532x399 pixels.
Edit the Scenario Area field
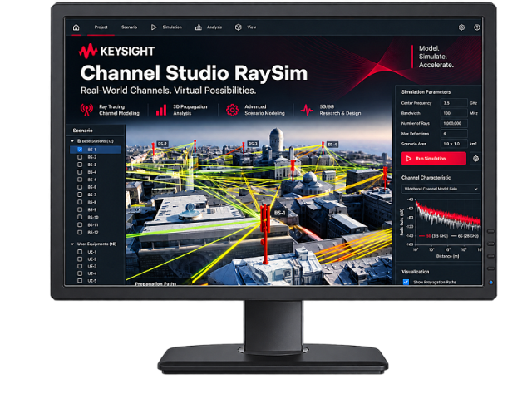tap(454, 144)
